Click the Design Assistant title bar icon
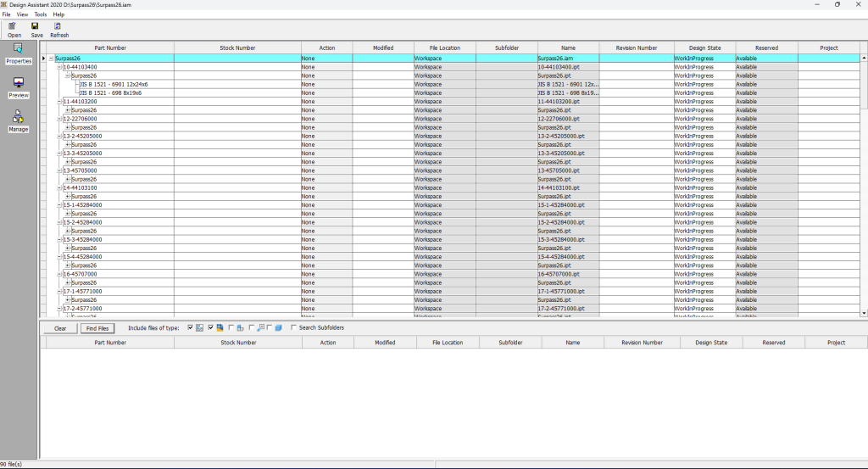This screenshot has width=868, height=469. coord(5,4)
